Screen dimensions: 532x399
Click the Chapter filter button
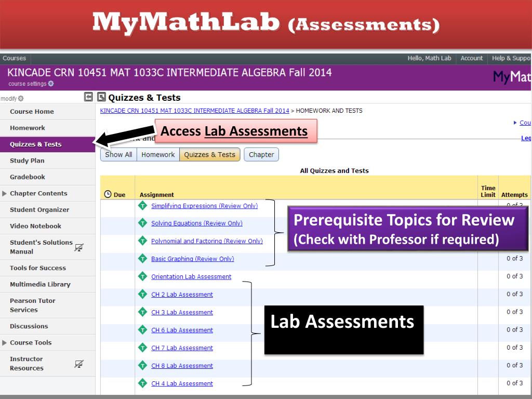[x=261, y=154]
